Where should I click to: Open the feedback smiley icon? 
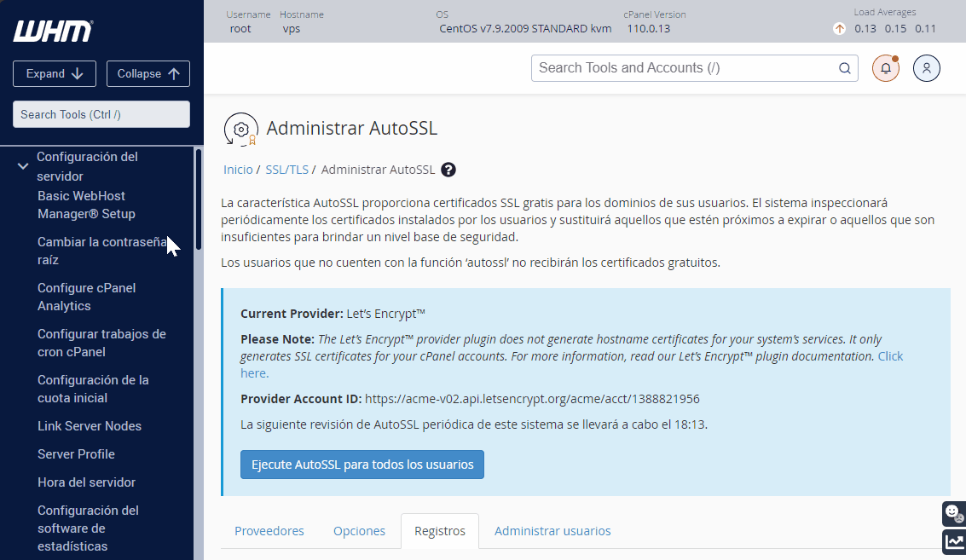coord(954,513)
